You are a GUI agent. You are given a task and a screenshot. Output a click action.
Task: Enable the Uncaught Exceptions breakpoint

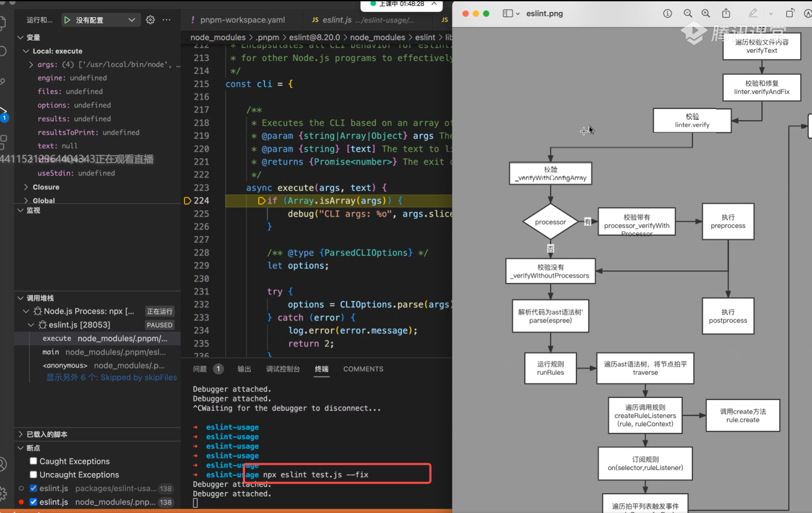[34, 474]
